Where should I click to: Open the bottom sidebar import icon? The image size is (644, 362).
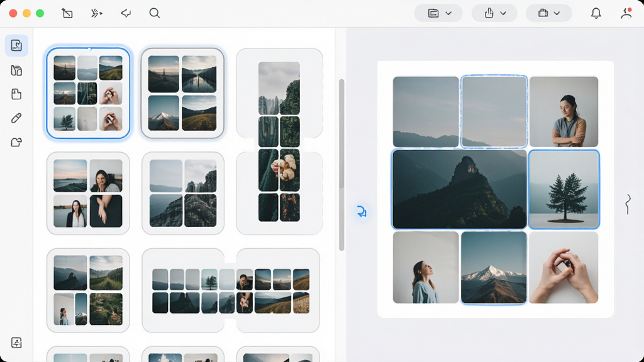point(16,343)
